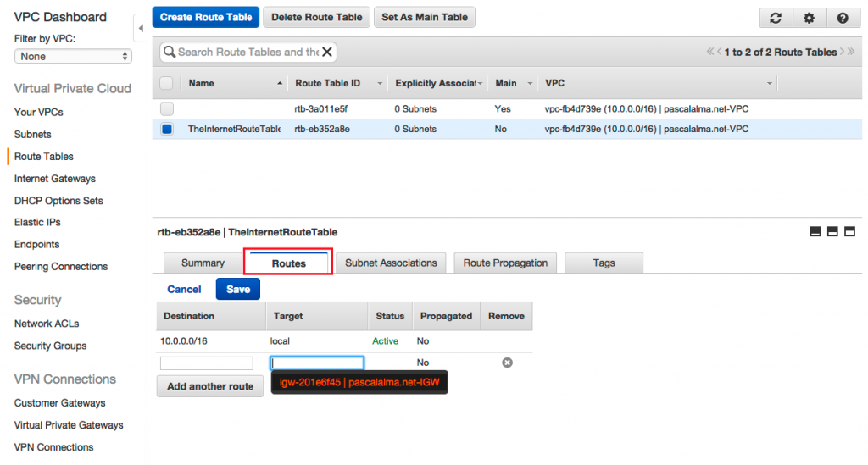Click the Main value Yes cell
The width and height of the screenshot is (868, 465).
(x=503, y=109)
